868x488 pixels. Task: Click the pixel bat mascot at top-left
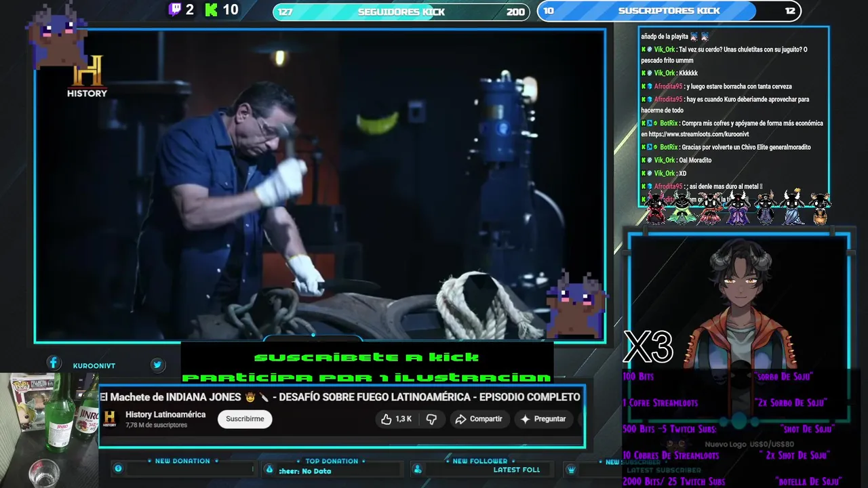[x=56, y=35]
